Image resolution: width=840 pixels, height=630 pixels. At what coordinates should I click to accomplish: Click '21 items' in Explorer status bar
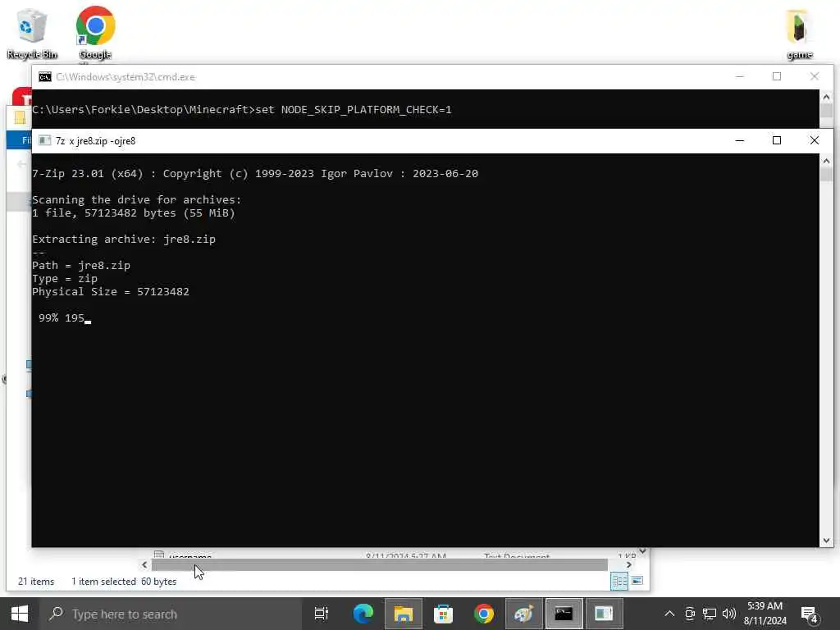pyautogui.click(x=36, y=582)
